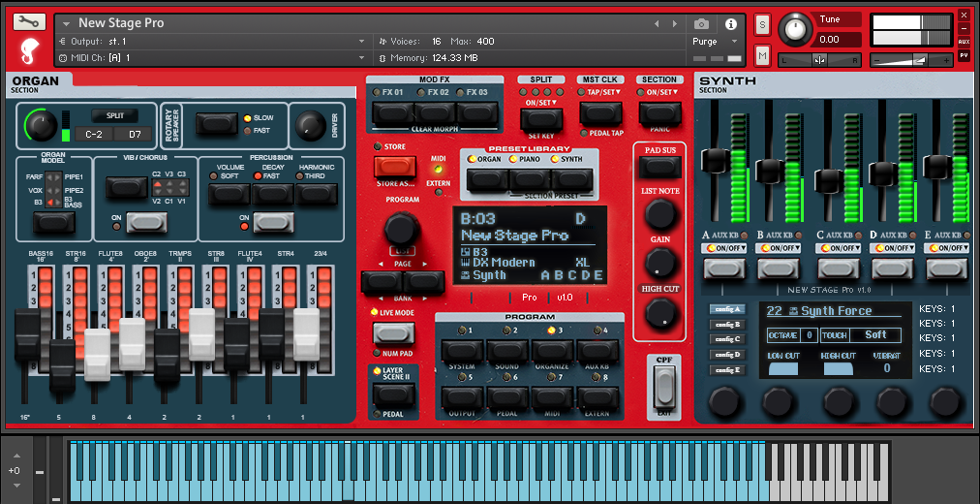This screenshot has width=980, height=504.
Task: Toggle the Solo S button
Action: (762, 24)
